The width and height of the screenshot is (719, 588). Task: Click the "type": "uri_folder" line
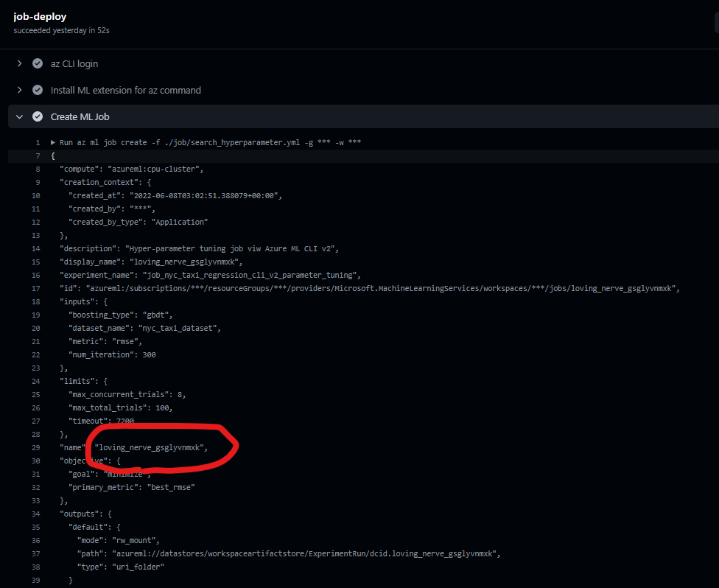tap(121, 567)
